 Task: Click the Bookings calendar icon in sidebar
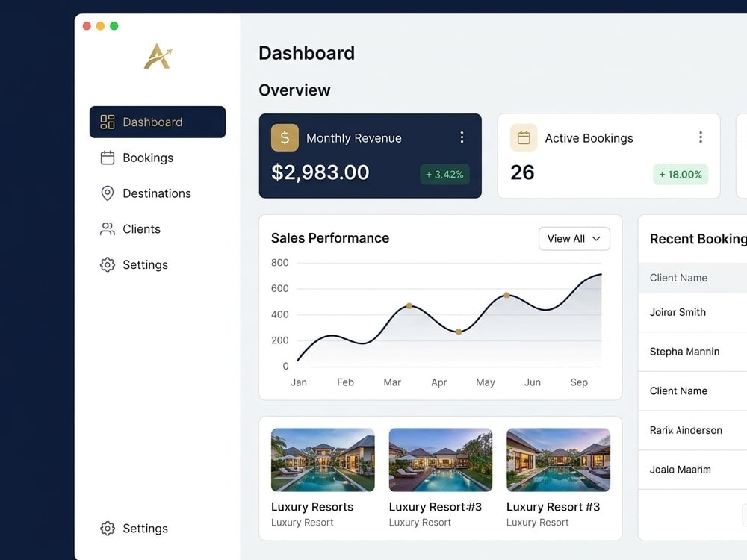point(107,158)
